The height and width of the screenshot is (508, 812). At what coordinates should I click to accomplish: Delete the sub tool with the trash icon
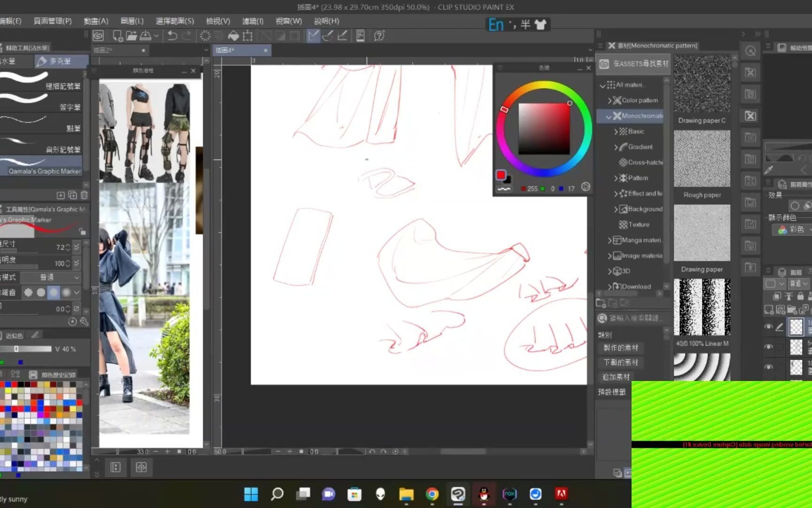[x=84, y=195]
